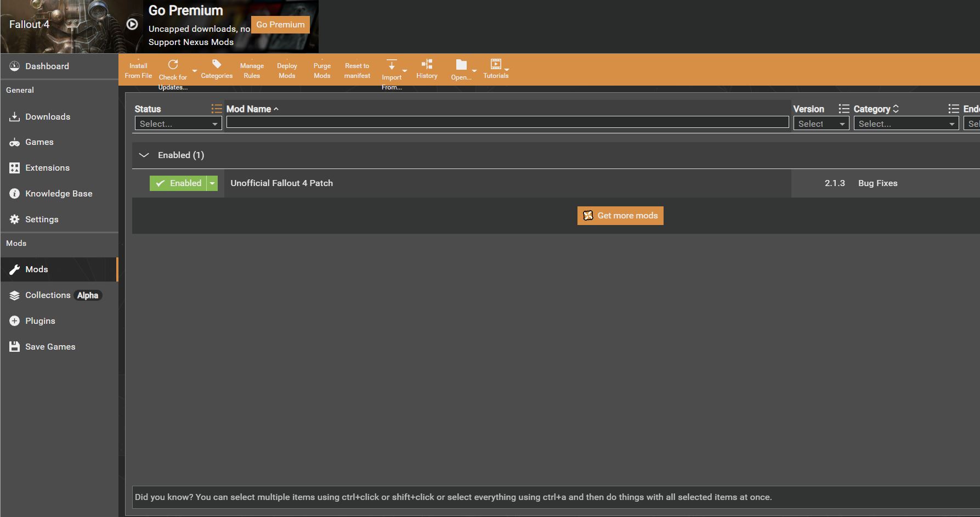Select the Unofficial Fallout 4 Patch mod name
This screenshot has width=980, height=517.
pos(281,183)
